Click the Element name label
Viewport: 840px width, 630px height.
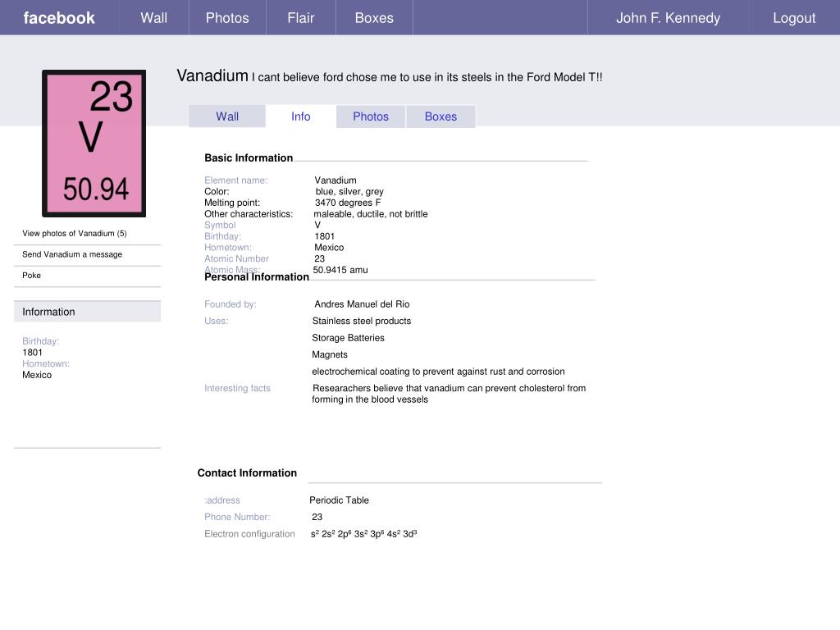click(235, 180)
